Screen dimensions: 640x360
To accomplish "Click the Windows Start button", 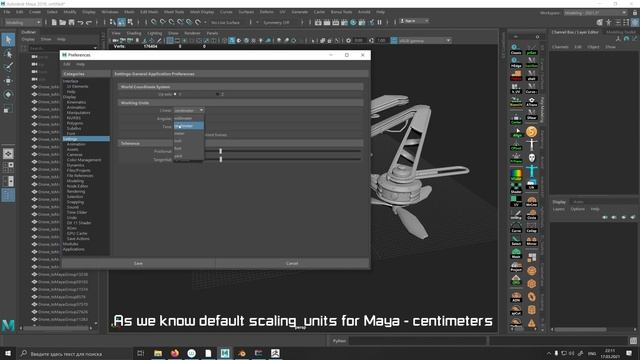I will (8, 353).
